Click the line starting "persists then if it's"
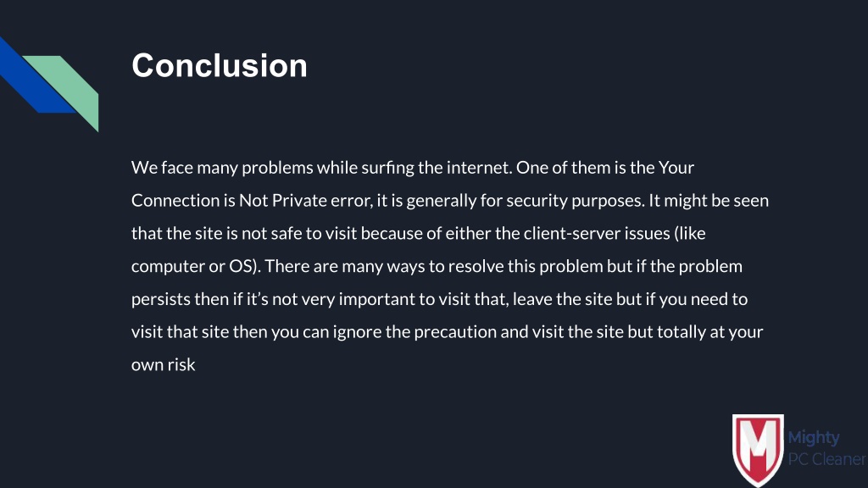The width and height of the screenshot is (868, 488). click(439, 299)
